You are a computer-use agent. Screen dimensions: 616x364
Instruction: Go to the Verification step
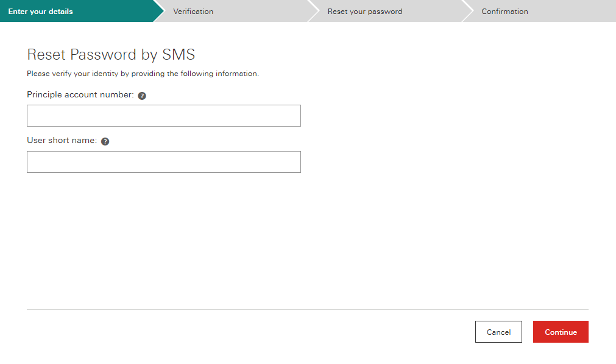[x=193, y=12]
